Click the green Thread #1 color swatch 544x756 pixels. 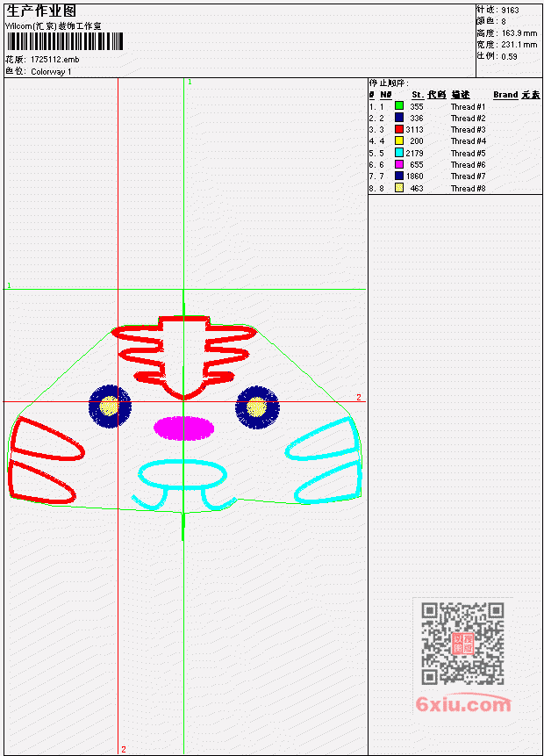click(399, 105)
